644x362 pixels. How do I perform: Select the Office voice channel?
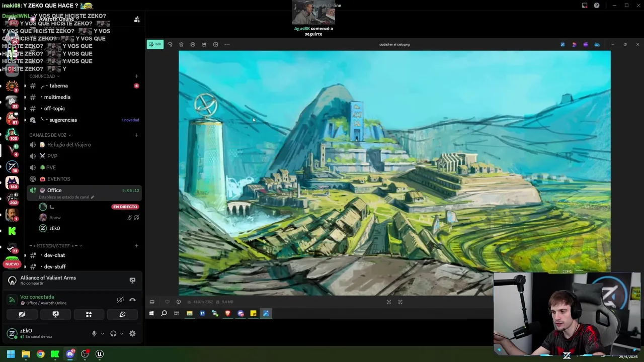click(x=84, y=191)
